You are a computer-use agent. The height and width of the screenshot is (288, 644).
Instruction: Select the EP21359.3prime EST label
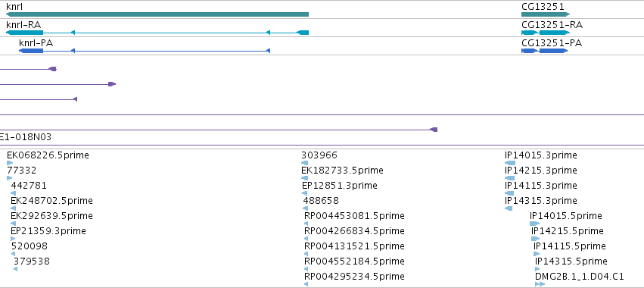click(x=48, y=231)
